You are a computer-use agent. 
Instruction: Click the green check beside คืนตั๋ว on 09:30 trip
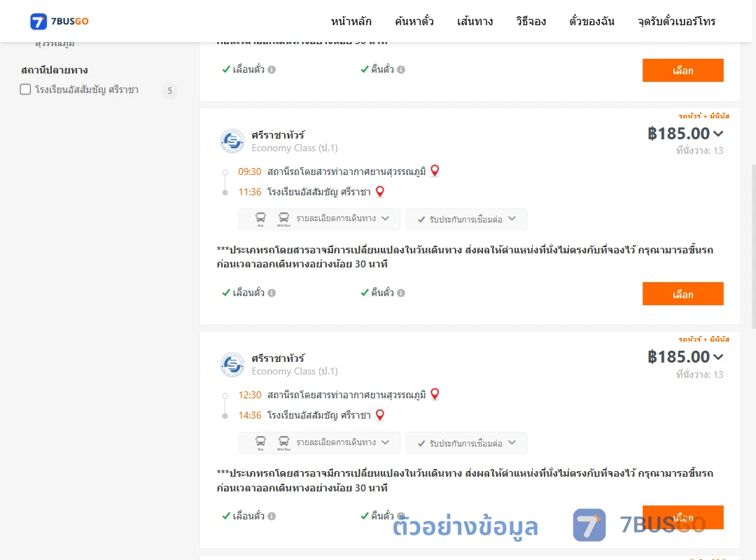[365, 293]
